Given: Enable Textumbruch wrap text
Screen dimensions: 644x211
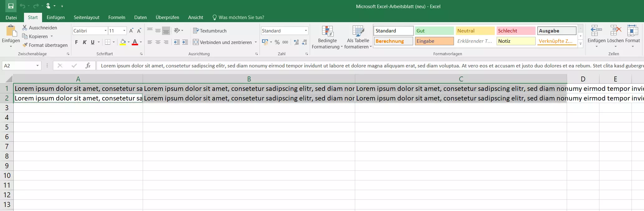Looking at the screenshot, I should click(210, 31).
